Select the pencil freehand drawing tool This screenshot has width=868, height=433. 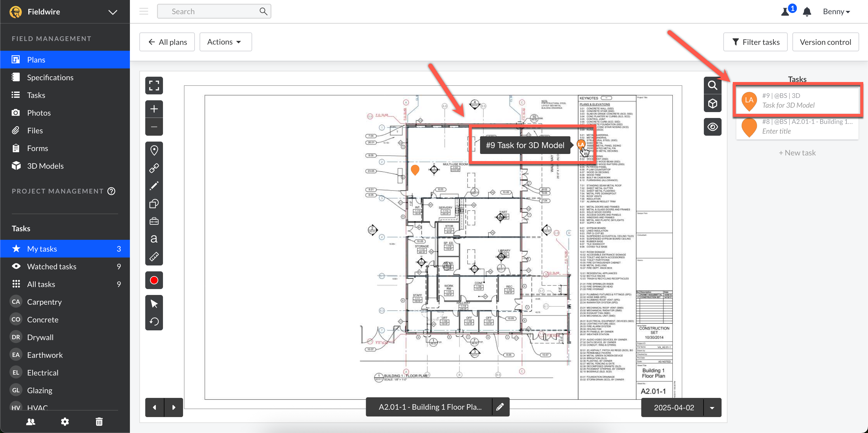[x=154, y=186]
